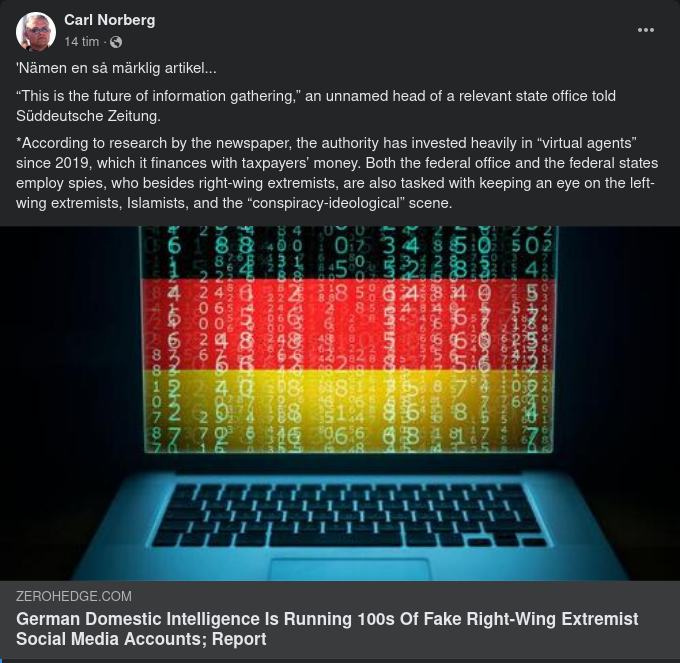The width and height of the screenshot is (680, 663).
Task: Open the post via the '14 tim' timestamp
Action: tap(82, 42)
